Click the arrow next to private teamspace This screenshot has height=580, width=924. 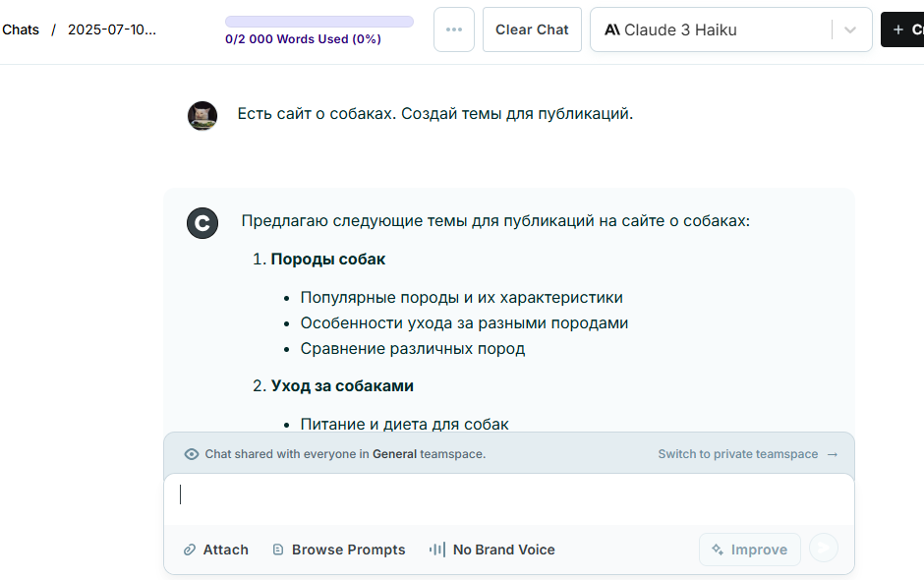pyautogui.click(x=832, y=454)
